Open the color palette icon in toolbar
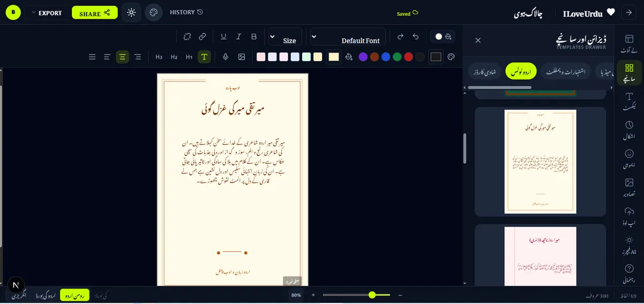 coord(451,57)
